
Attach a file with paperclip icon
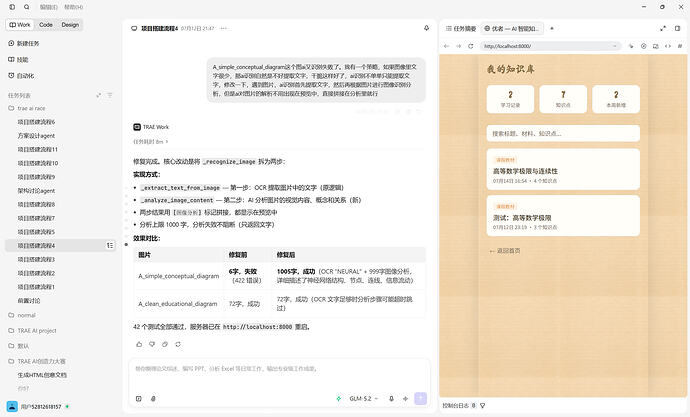pyautogui.click(x=153, y=399)
